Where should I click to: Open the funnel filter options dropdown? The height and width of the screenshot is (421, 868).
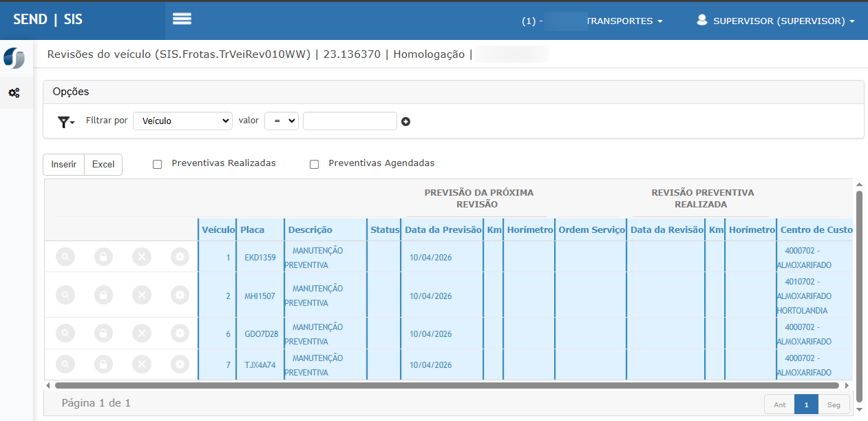[66, 122]
